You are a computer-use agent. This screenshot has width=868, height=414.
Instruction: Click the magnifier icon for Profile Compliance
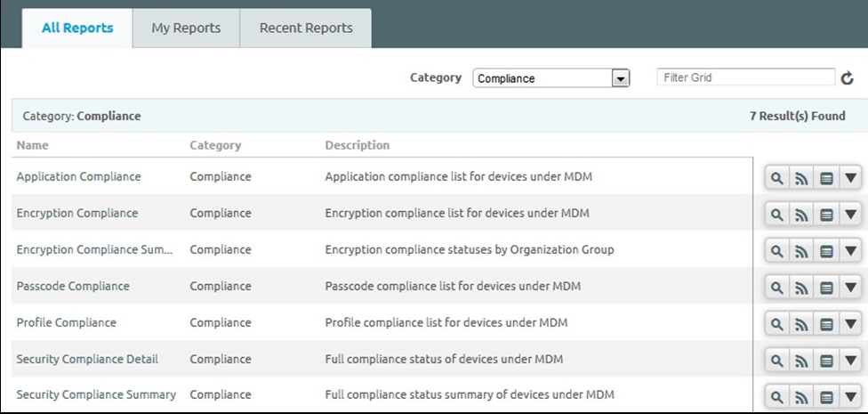tap(776, 324)
